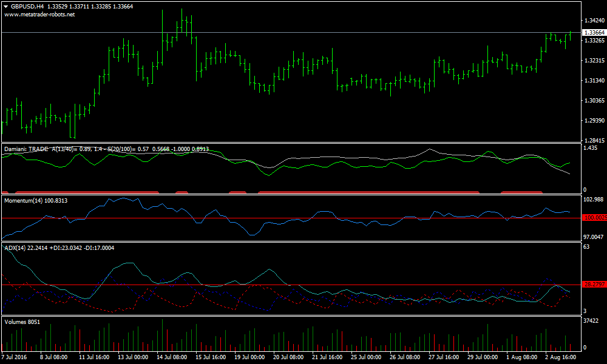Click the 2 Aug 16:00 time label

point(560,357)
